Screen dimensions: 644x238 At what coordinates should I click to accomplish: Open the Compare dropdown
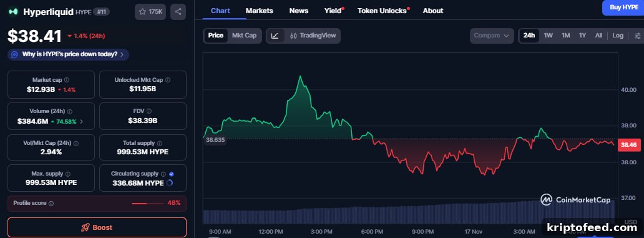pyautogui.click(x=492, y=36)
